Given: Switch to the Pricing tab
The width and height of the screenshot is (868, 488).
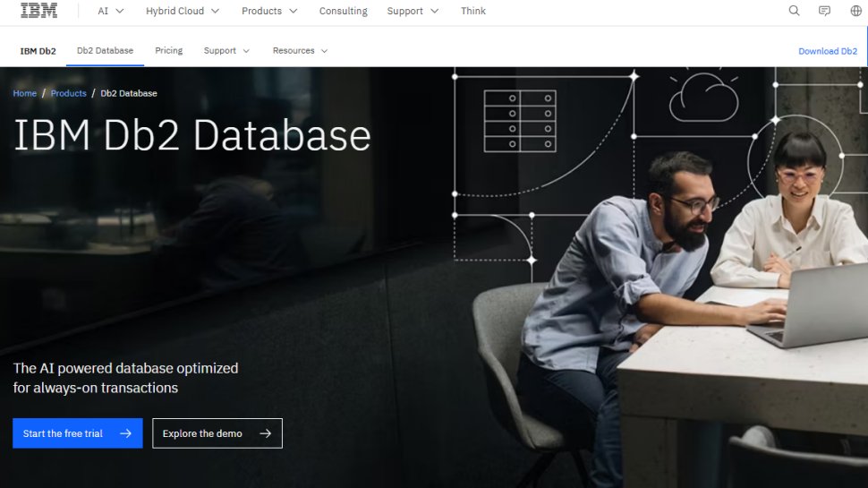Looking at the screenshot, I should tap(169, 50).
